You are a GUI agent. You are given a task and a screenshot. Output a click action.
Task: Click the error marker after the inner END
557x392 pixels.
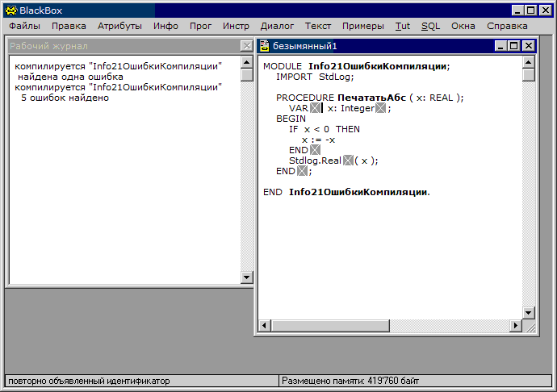(x=315, y=150)
